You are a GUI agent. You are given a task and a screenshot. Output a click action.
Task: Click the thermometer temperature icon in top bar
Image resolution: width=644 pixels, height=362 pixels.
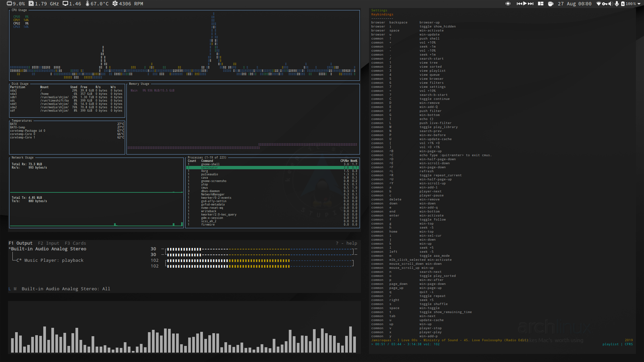tap(87, 4)
